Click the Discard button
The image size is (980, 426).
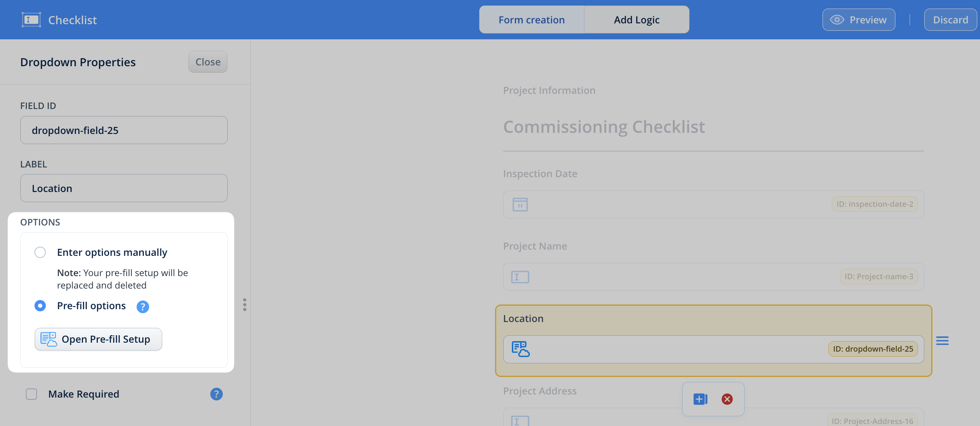point(950,20)
